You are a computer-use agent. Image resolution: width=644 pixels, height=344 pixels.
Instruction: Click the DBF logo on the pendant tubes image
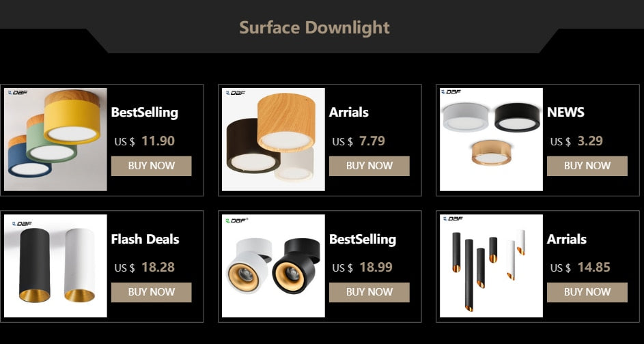(453, 219)
